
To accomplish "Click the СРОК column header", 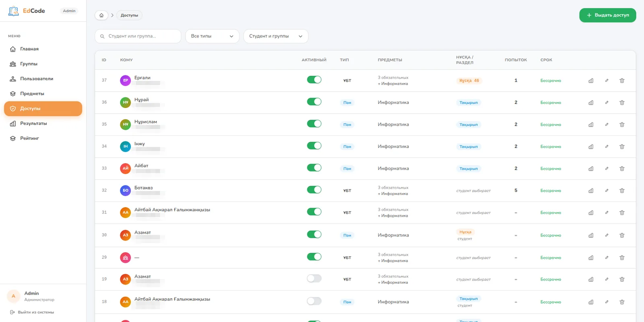I will pyautogui.click(x=546, y=60).
